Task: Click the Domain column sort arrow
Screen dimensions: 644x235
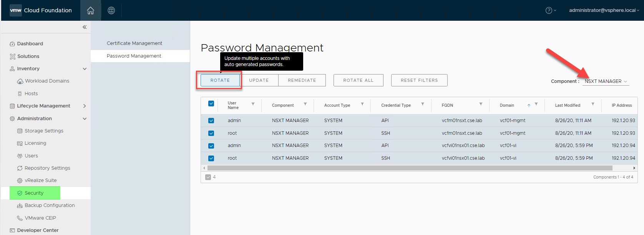Action: 529,105
